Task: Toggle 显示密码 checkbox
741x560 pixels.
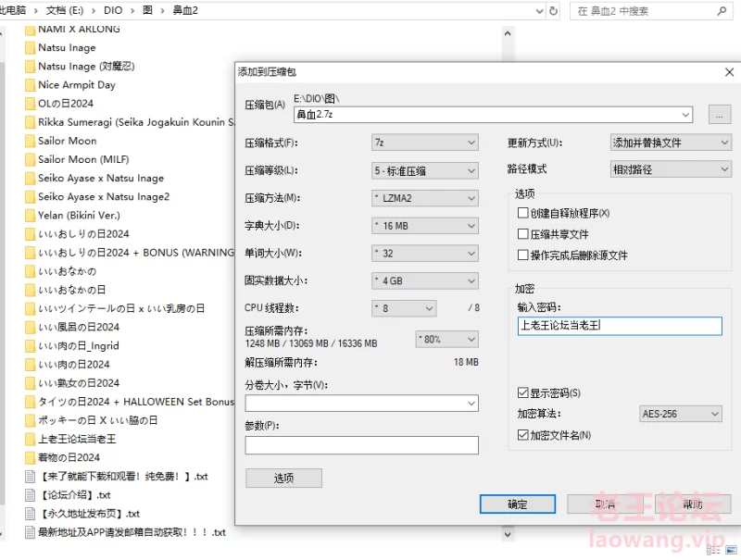Action: point(522,392)
